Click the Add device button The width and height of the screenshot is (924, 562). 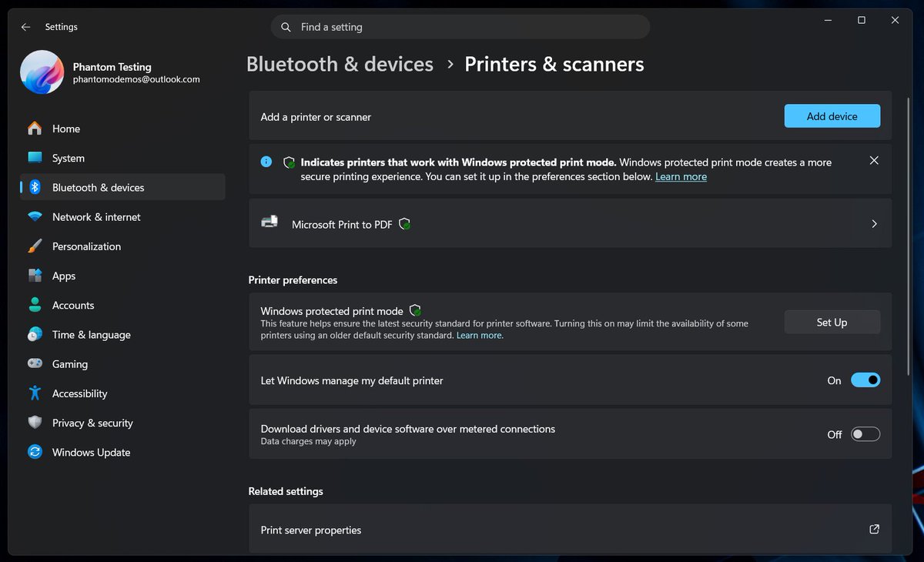(832, 116)
